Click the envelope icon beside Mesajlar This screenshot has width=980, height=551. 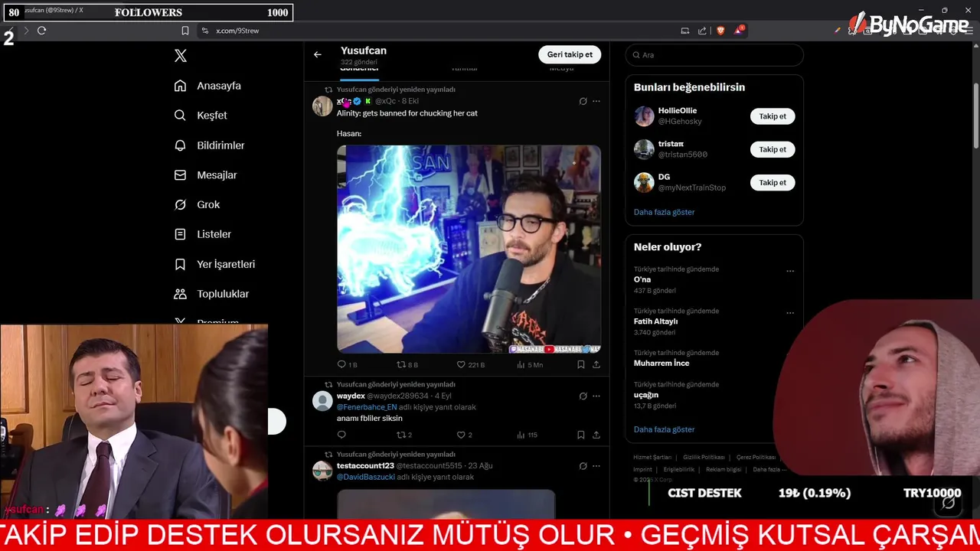[180, 175]
